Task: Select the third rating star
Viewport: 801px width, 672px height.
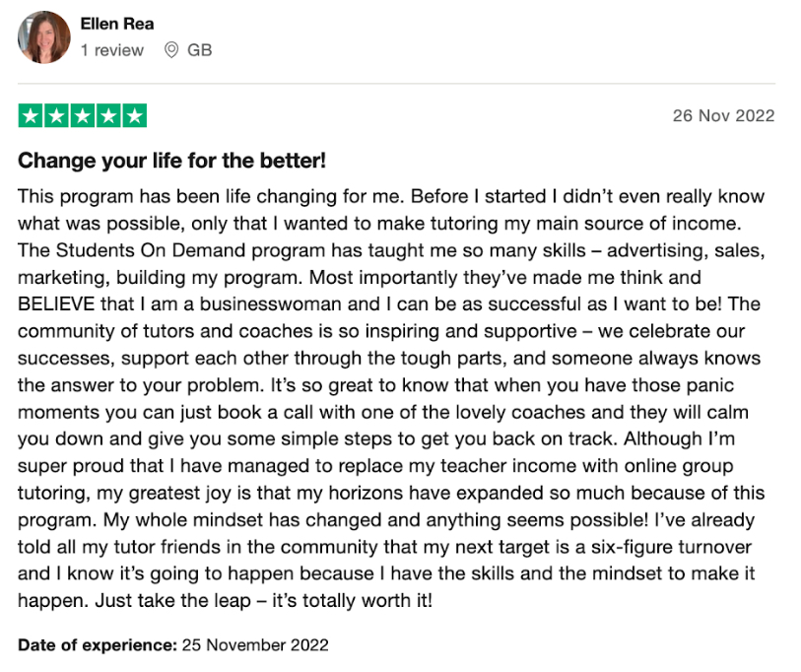Action: click(83, 116)
